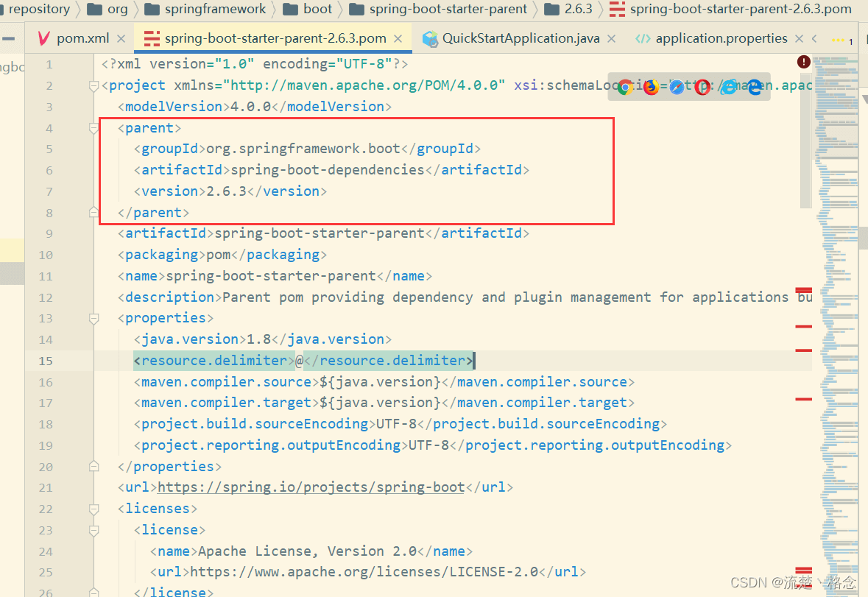Click line number 21 in the gutter
Image resolution: width=868 pixels, height=597 pixels.
(x=46, y=487)
